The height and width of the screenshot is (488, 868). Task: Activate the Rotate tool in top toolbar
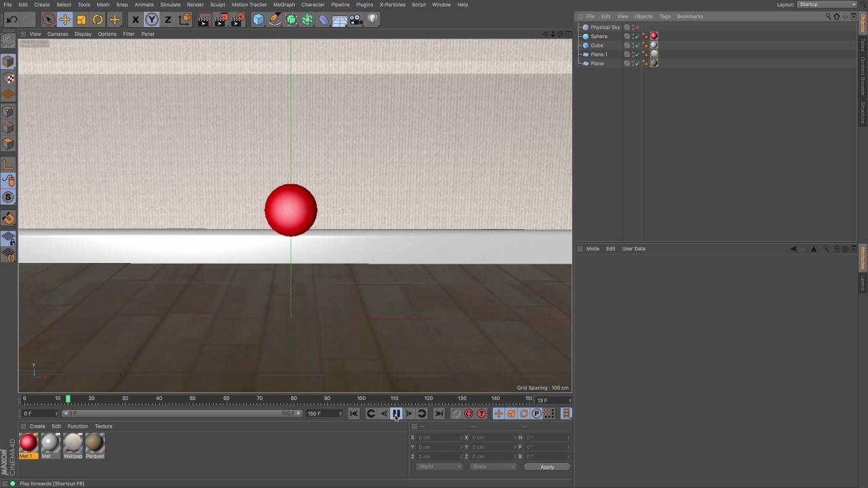(x=98, y=20)
